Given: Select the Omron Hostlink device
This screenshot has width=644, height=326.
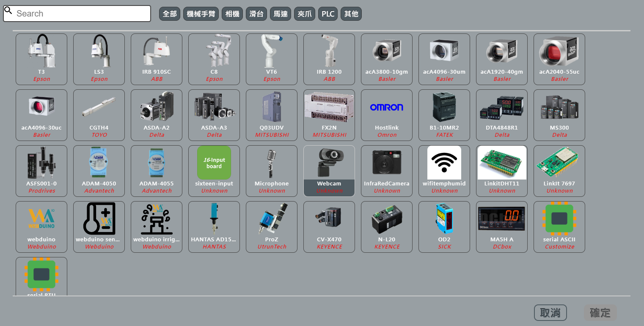Looking at the screenshot, I should 387,115.
